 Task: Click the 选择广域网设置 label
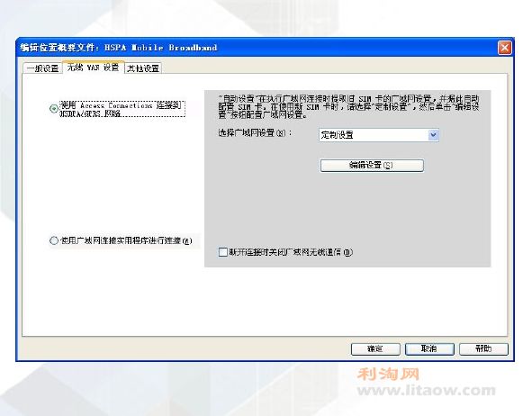pyautogui.click(x=255, y=132)
